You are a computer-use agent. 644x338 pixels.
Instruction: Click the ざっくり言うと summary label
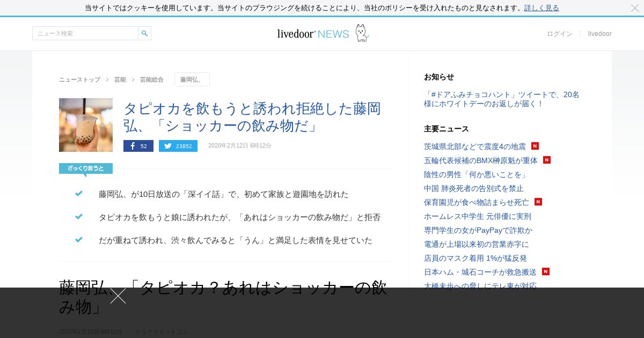point(86,168)
